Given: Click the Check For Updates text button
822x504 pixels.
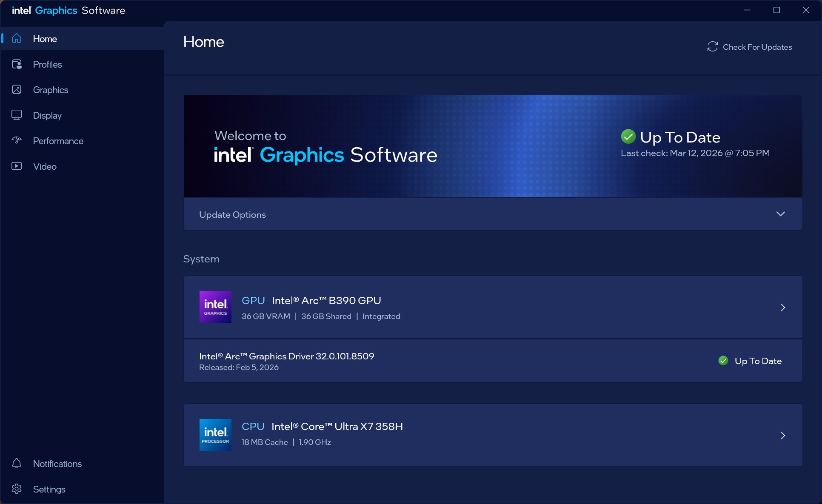Looking at the screenshot, I should (757, 47).
